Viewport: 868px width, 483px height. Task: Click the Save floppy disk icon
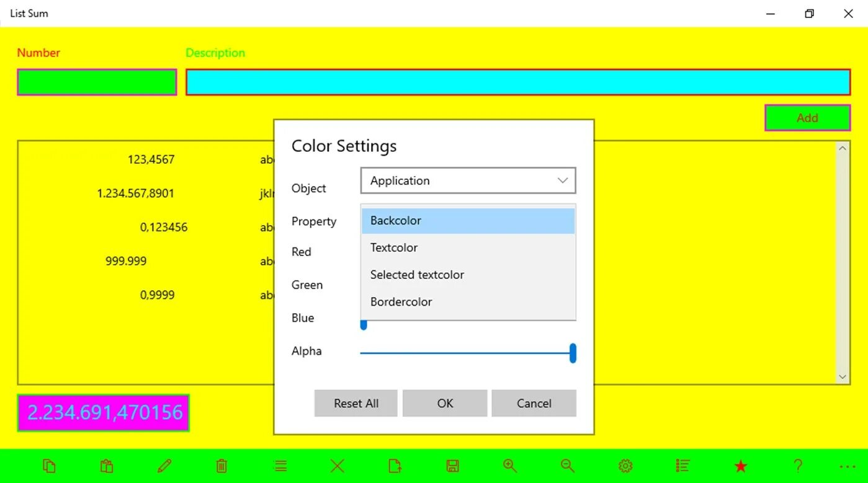[x=453, y=466]
